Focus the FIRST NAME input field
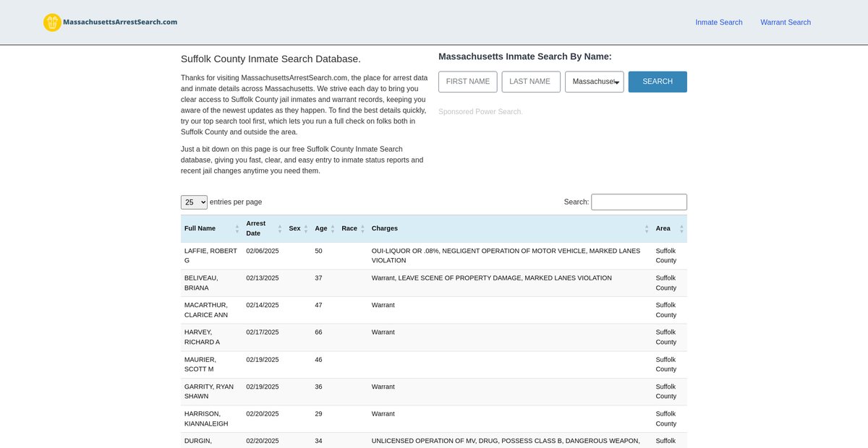868x448 pixels. pyautogui.click(x=467, y=82)
